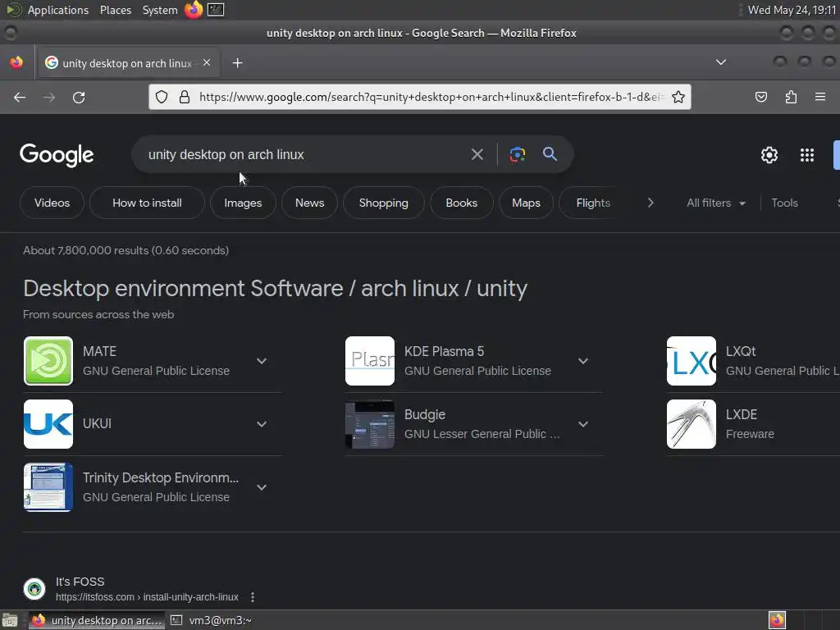Open tracking protection shield icon

pos(162,97)
